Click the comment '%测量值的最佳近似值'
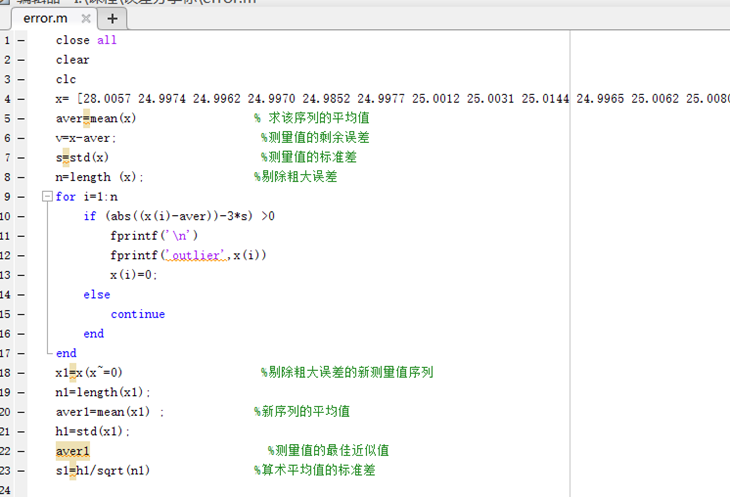 (x=328, y=450)
